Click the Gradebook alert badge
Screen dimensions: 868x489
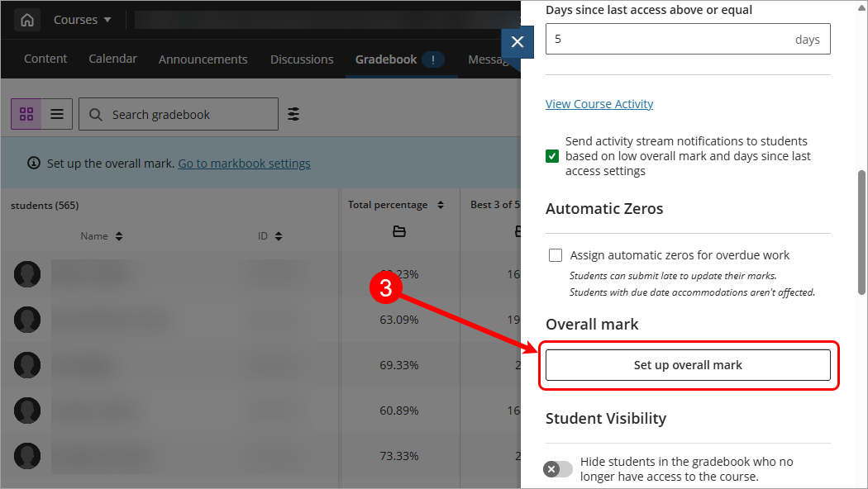click(433, 59)
